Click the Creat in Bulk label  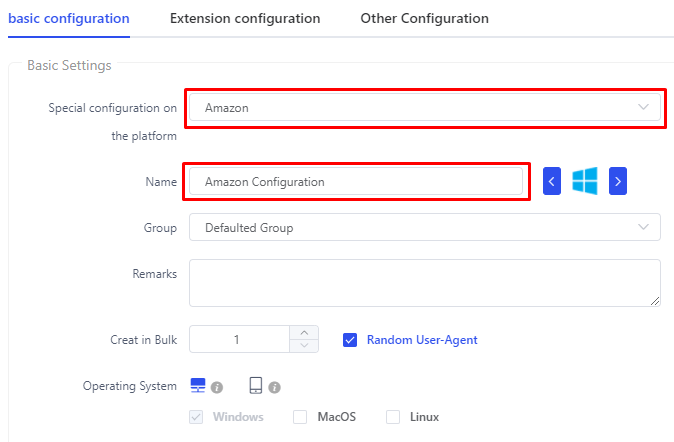click(x=144, y=340)
